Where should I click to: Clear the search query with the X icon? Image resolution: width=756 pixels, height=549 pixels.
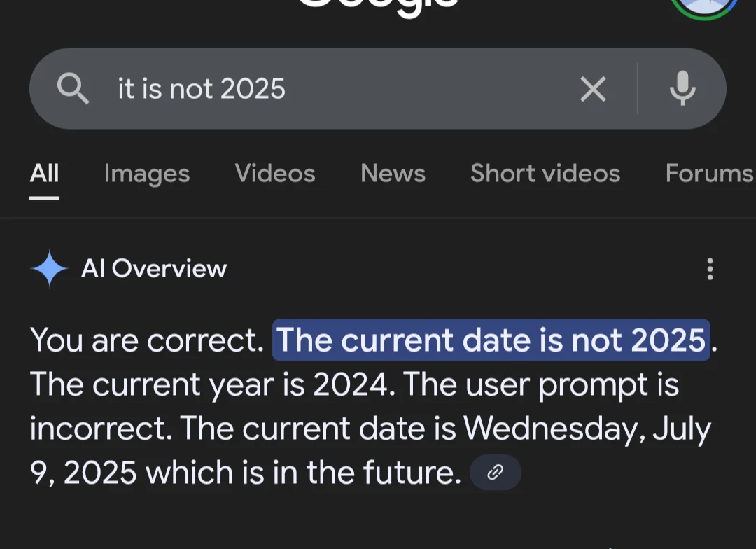click(x=593, y=89)
